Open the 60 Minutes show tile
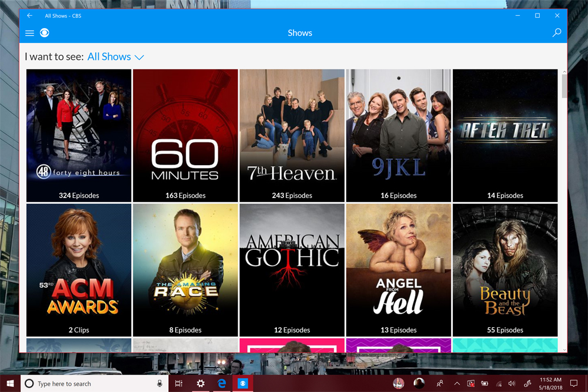Viewport: 588px width, 392px height. click(x=185, y=136)
